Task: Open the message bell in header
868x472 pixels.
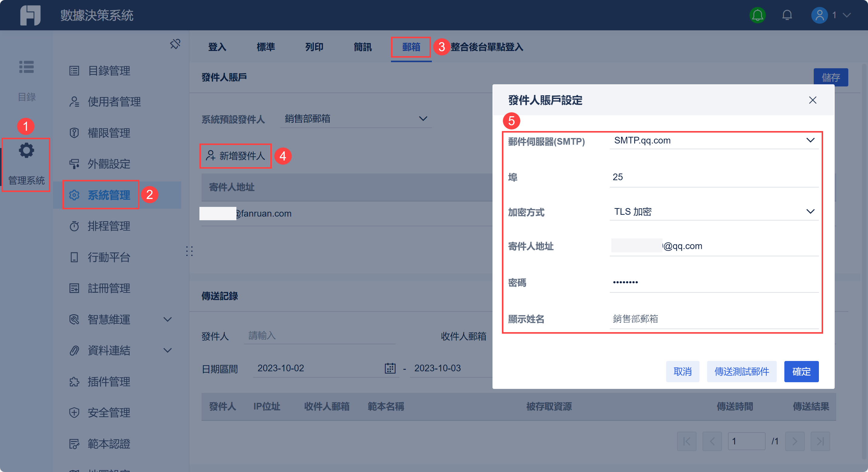Action: point(787,15)
